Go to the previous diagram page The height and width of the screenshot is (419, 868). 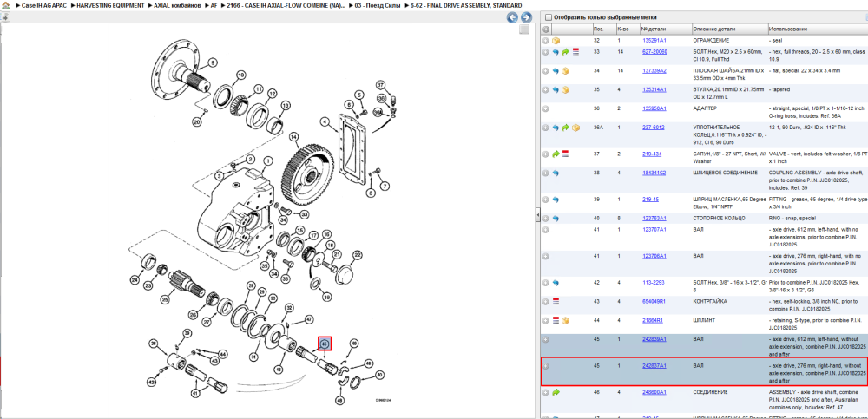pyautogui.click(x=513, y=17)
